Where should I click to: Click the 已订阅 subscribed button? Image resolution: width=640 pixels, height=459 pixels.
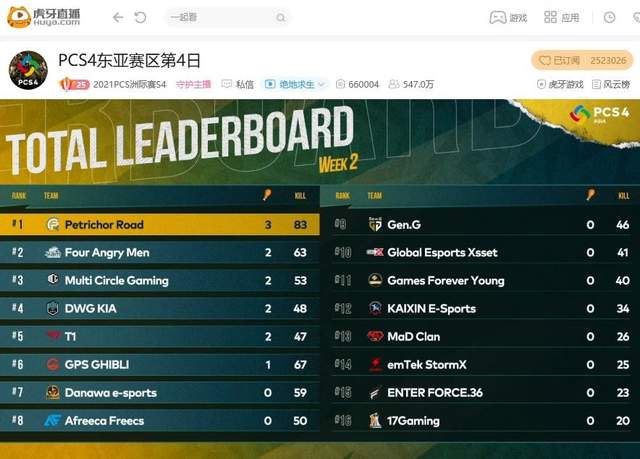coord(582,60)
